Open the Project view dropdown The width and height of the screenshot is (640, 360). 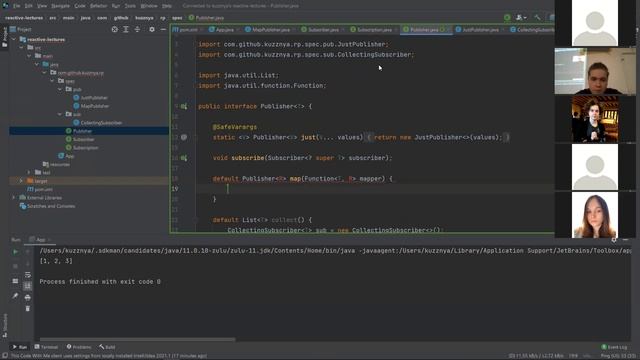(21, 29)
